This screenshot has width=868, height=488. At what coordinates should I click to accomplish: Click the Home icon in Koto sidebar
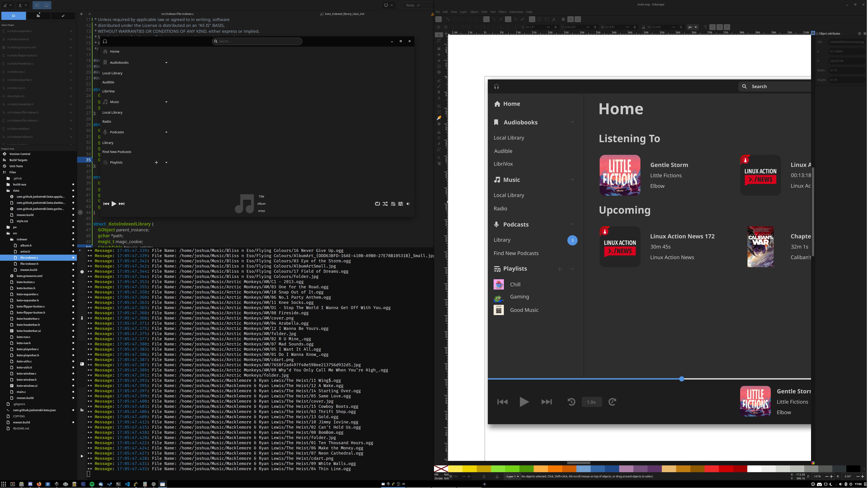[x=106, y=52]
